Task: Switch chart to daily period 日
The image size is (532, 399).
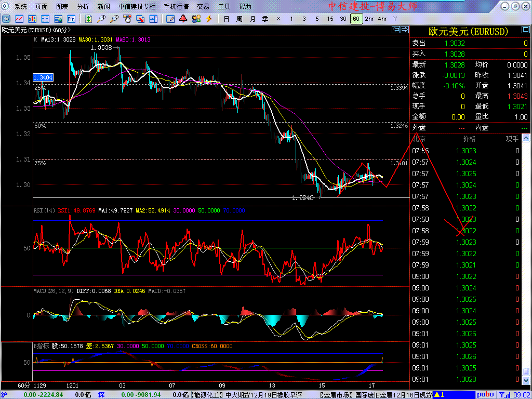Action: [x=226, y=19]
